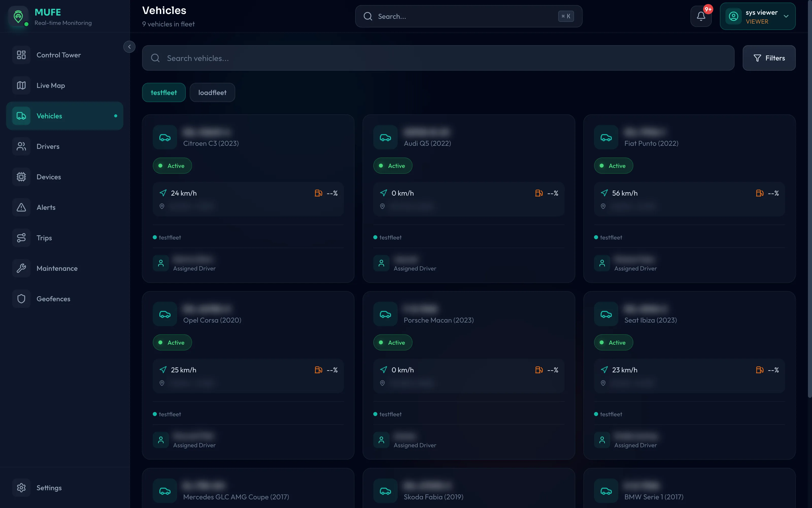Click the '9 vehicles in fleet' subtitle
This screenshot has width=812, height=508.
tap(168, 24)
